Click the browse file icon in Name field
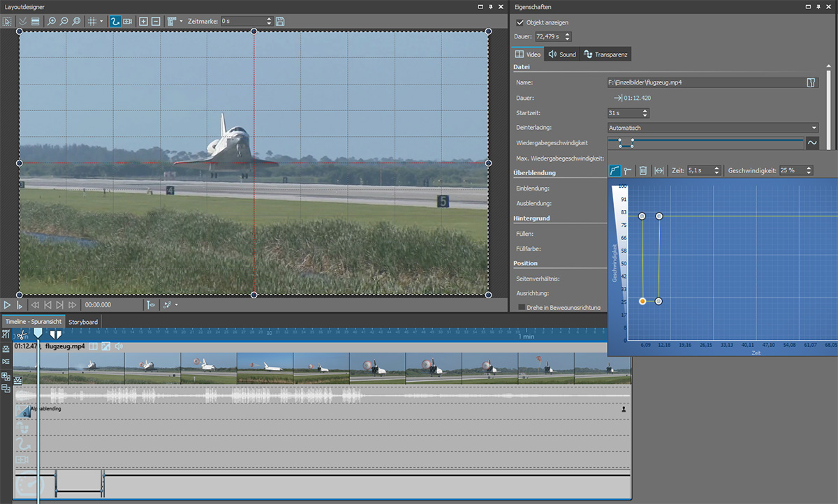Image resolution: width=838 pixels, height=504 pixels. click(811, 82)
